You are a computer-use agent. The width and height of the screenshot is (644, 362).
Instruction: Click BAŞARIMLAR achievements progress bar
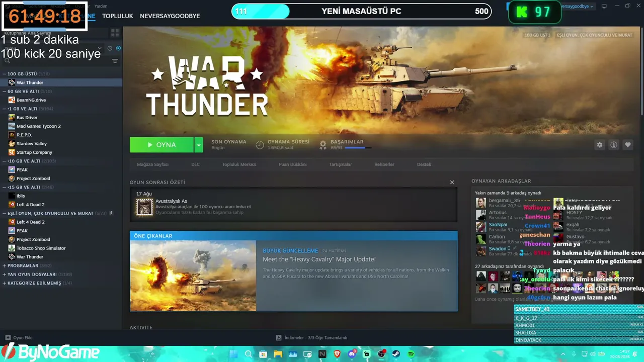pos(358,148)
